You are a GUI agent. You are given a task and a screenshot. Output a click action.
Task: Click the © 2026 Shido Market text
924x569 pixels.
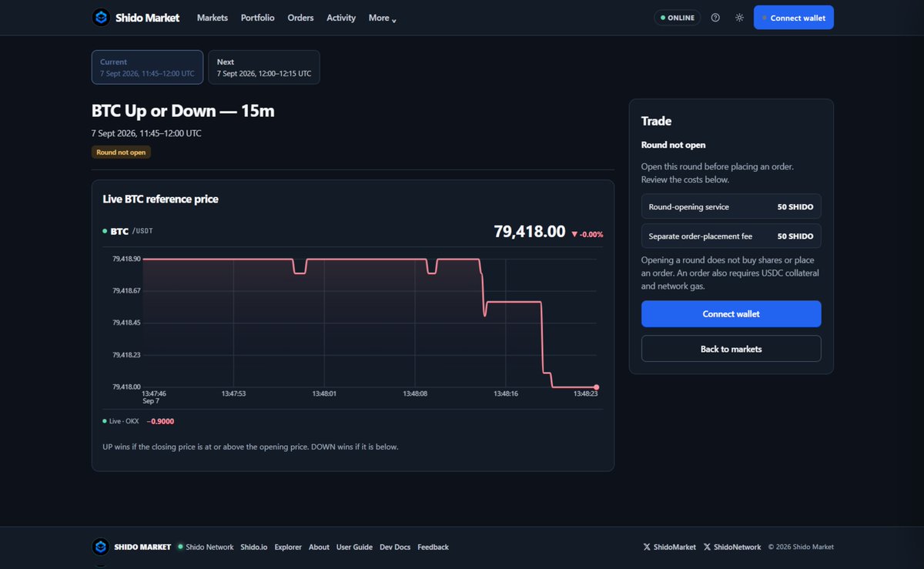pos(801,547)
